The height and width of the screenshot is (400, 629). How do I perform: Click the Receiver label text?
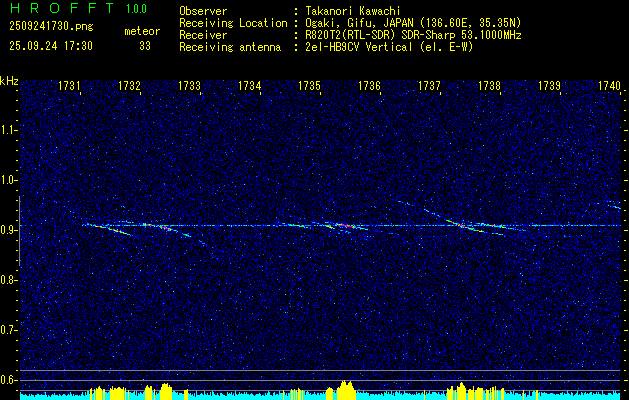pos(203,35)
